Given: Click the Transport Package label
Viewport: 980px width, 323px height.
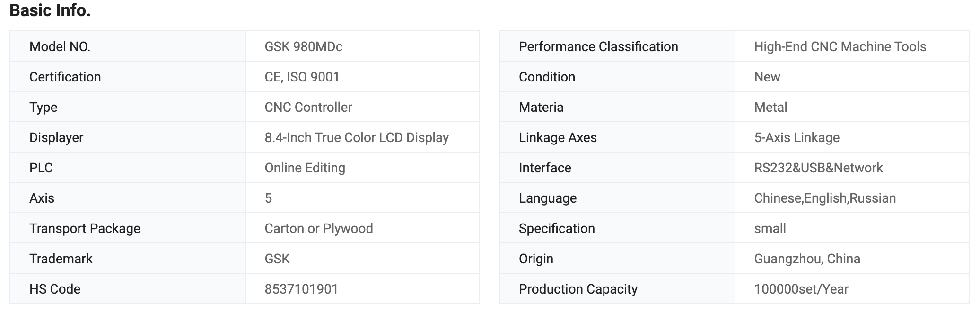Looking at the screenshot, I should point(85,228).
